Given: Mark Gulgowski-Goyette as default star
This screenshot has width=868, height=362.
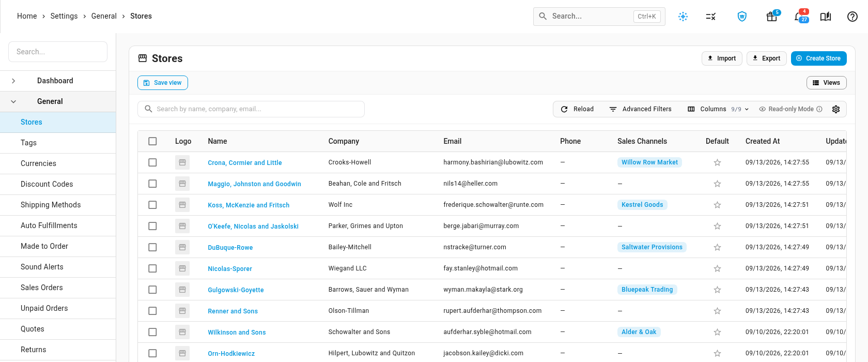Looking at the screenshot, I should tap(717, 290).
